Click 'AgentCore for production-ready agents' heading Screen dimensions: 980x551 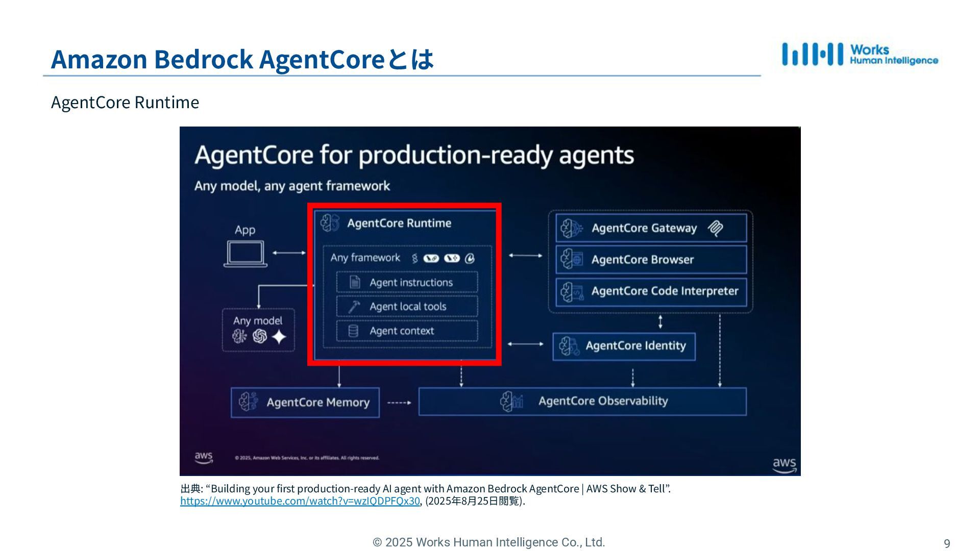414,155
